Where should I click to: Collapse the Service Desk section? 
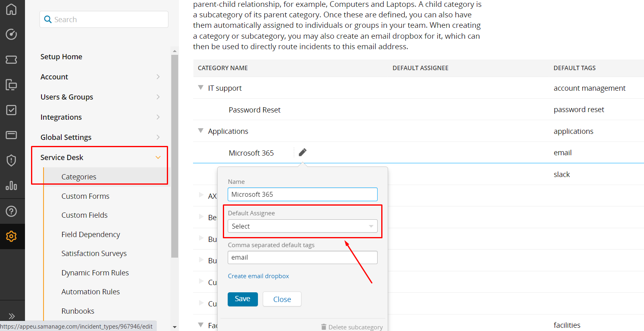coord(158,157)
